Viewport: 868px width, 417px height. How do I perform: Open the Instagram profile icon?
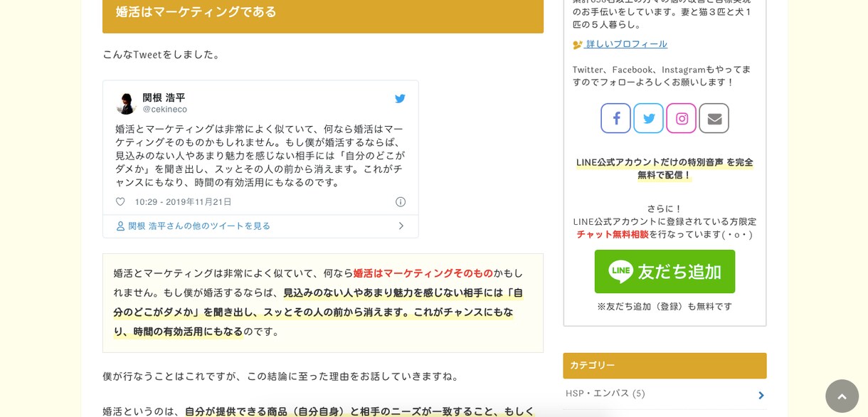(681, 118)
